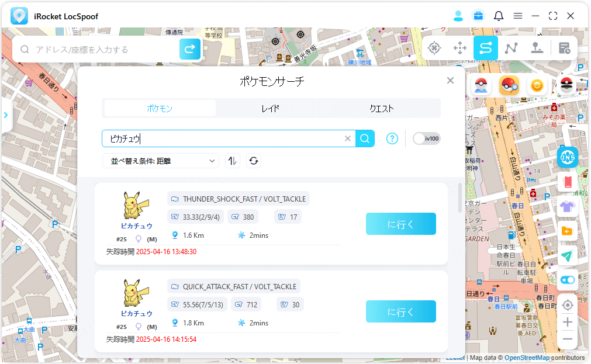591x364 pixels.
Task: Refresh the Pokemon search results
Action: pos(254,161)
